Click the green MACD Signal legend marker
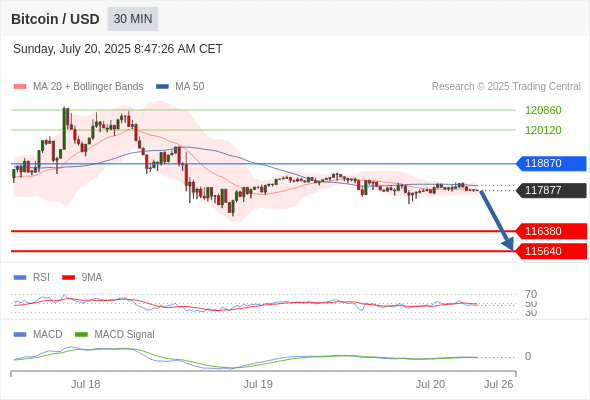The height and width of the screenshot is (400, 590). tap(81, 335)
